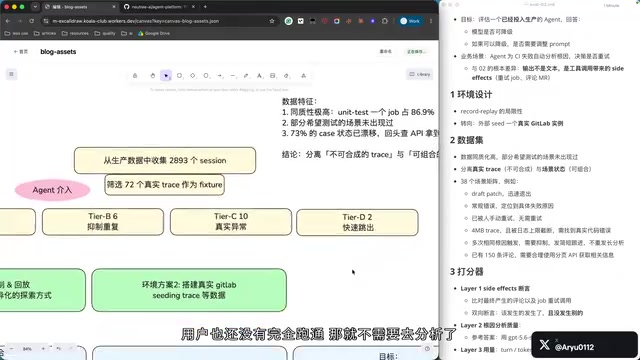Viewport: 640px width, 360px height.
Task: Click the rename button near the title
Action: point(386,52)
